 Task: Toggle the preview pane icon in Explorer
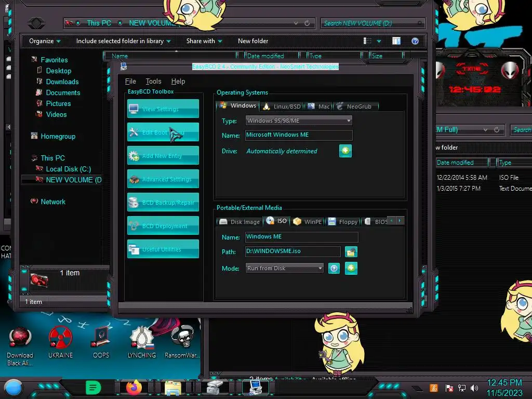tap(396, 41)
